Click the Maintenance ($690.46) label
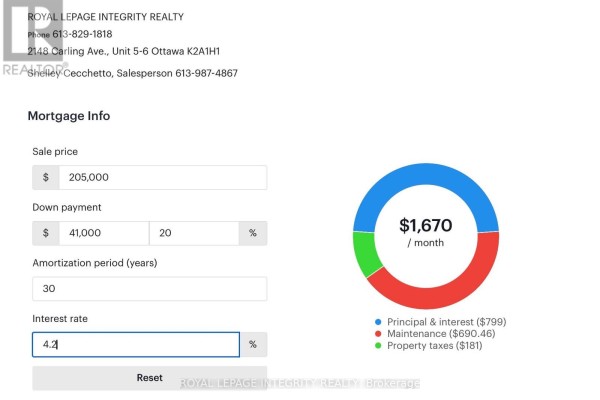The image size is (600, 400). pos(441,334)
